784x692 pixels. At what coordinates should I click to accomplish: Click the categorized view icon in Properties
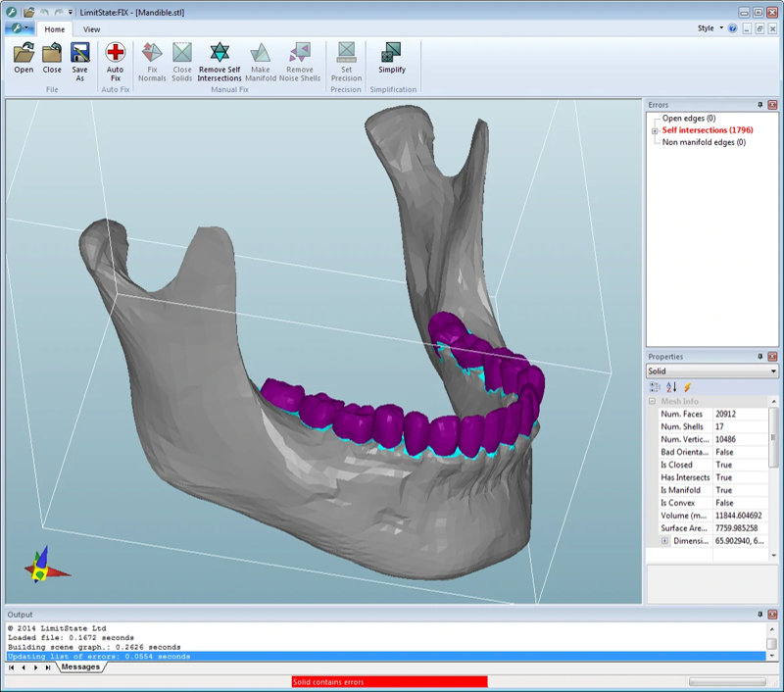655,387
